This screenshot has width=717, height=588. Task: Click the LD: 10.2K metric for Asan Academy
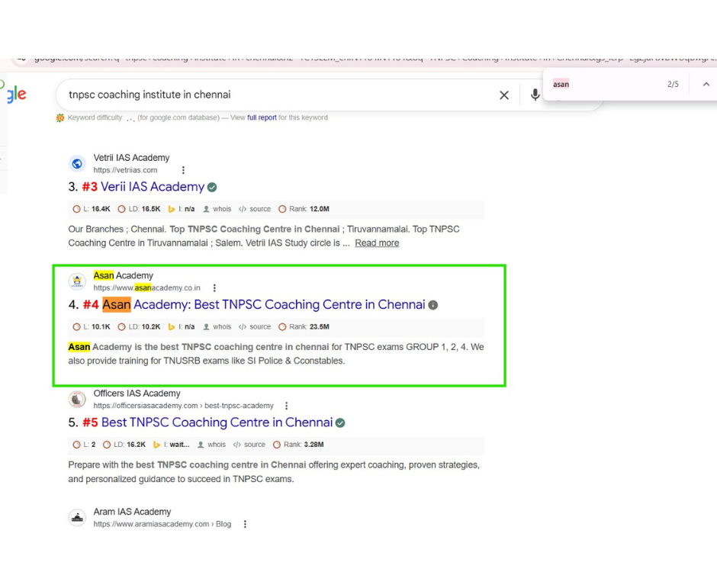pyautogui.click(x=139, y=327)
